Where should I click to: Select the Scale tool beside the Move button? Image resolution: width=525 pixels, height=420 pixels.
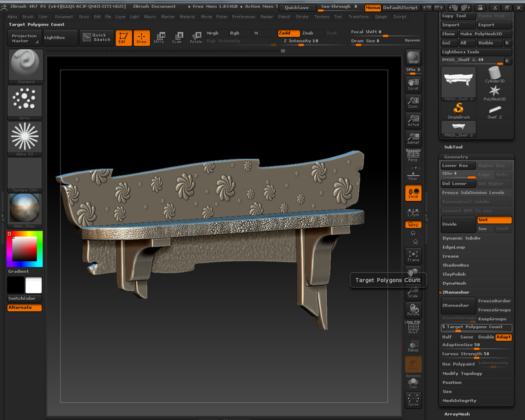tap(177, 38)
